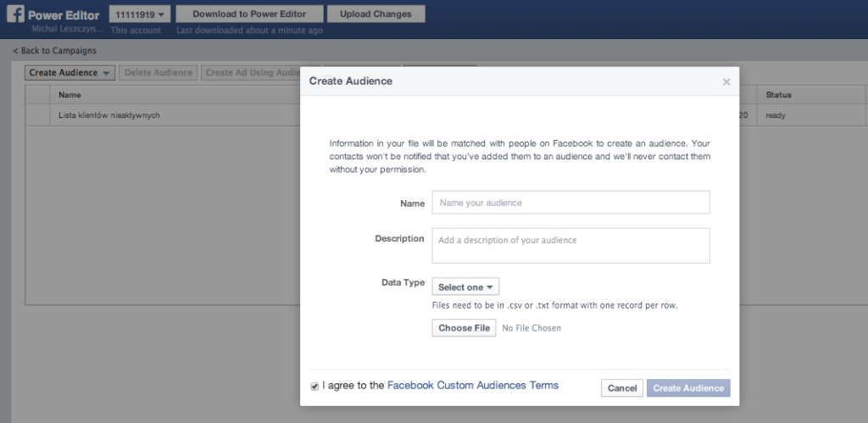Open the Facebook Custom Audiences Terms link
The width and height of the screenshot is (868, 423).
click(473, 386)
